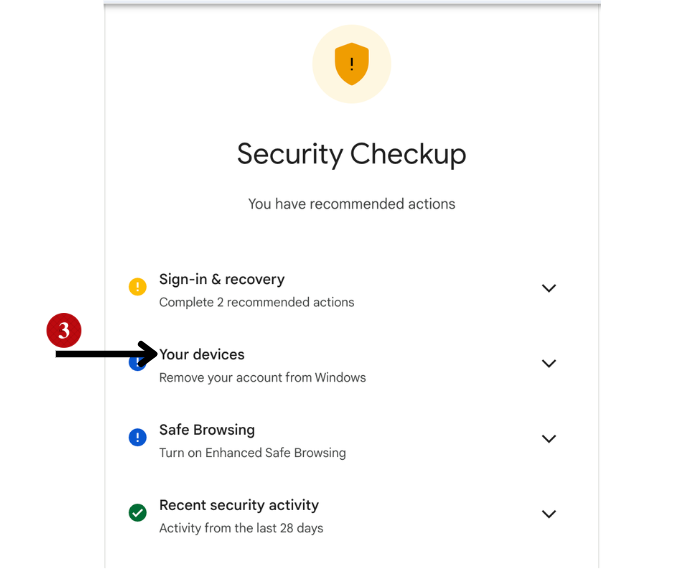
Task: Expand the Sign-in & recovery section
Action: point(548,288)
